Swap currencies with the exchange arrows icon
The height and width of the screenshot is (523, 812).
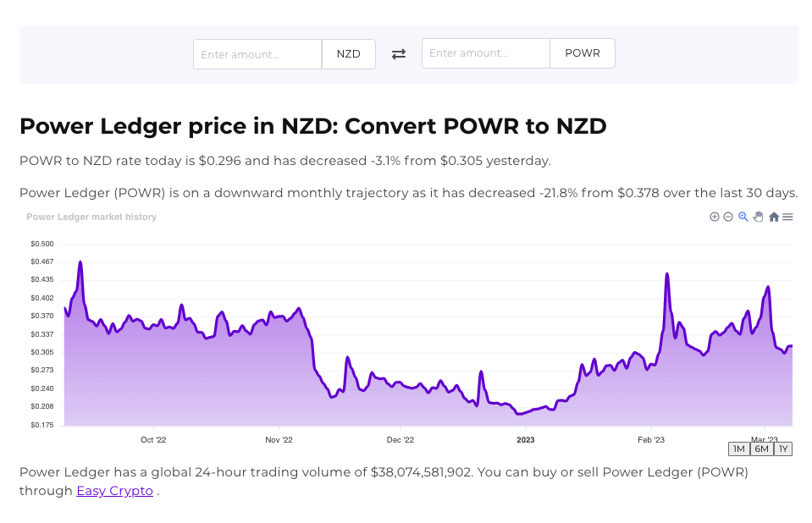tap(399, 54)
